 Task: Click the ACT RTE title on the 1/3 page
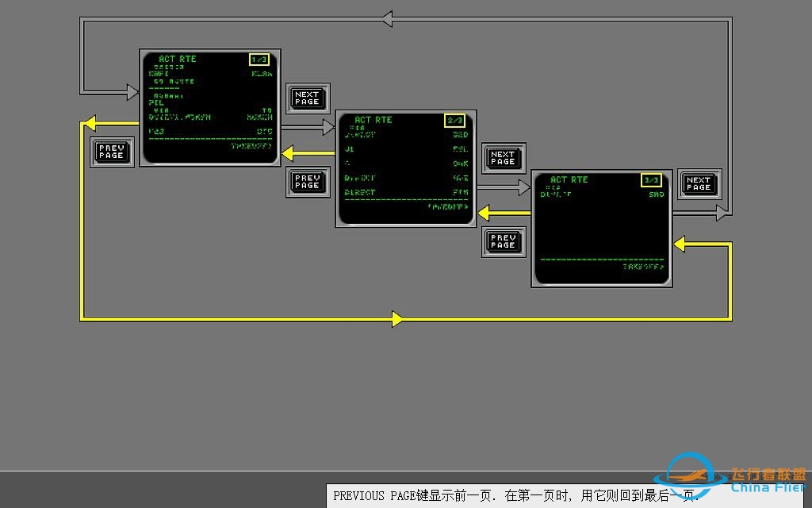click(177, 60)
